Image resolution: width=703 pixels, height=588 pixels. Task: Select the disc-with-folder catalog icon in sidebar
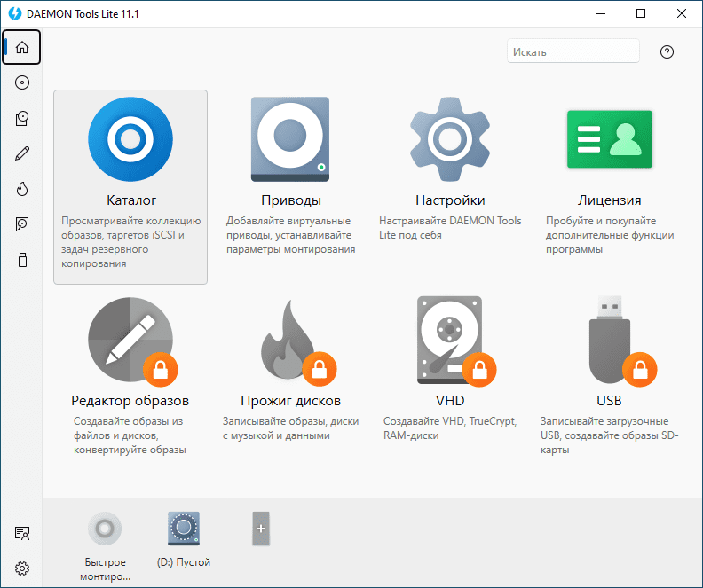[x=22, y=118]
